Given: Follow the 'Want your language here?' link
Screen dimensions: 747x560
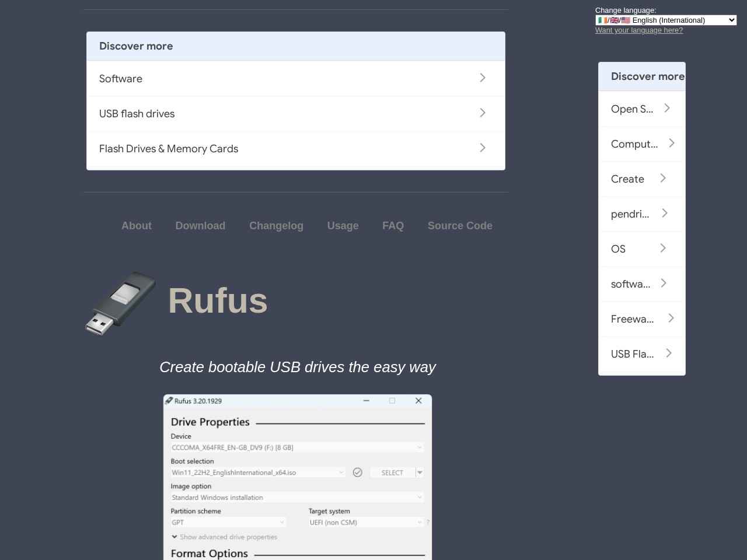Looking at the screenshot, I should coord(639,30).
